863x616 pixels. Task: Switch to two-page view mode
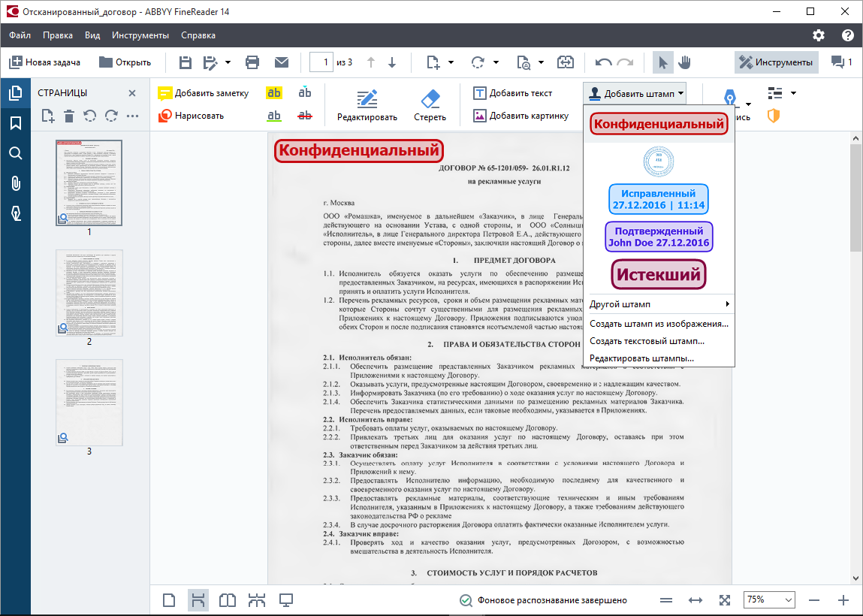227,600
